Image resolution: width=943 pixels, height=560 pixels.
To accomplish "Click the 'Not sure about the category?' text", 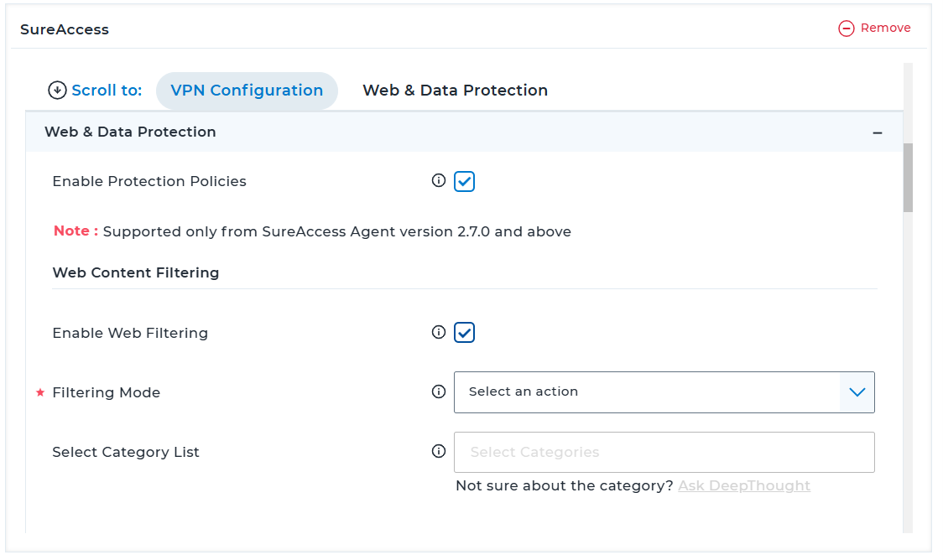I will 564,486.
